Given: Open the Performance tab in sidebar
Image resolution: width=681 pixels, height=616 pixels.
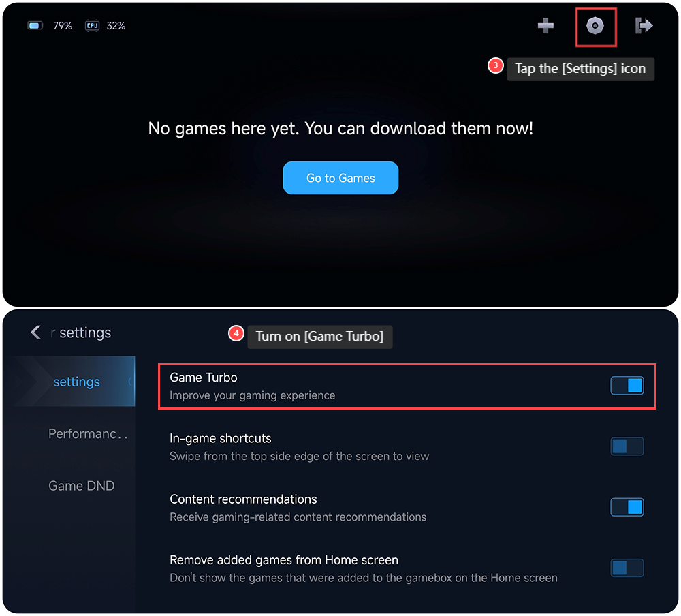Looking at the screenshot, I should click(88, 434).
